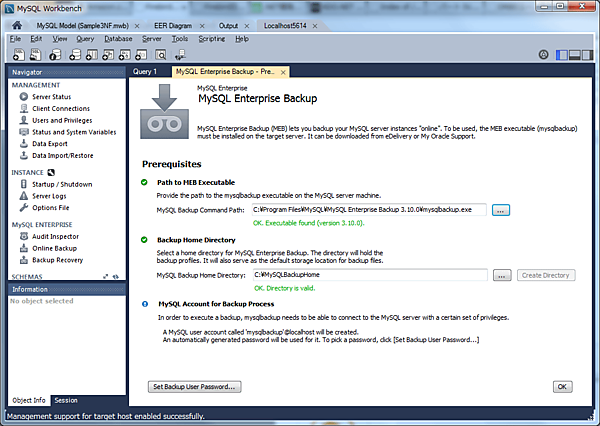Click the OK button

click(562, 387)
